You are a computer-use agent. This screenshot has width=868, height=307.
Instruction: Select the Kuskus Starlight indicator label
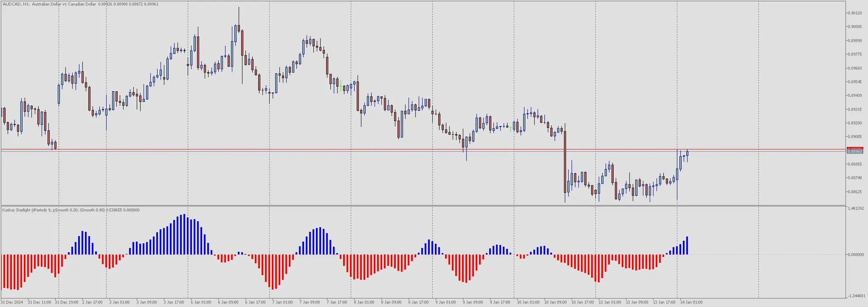[70, 210]
